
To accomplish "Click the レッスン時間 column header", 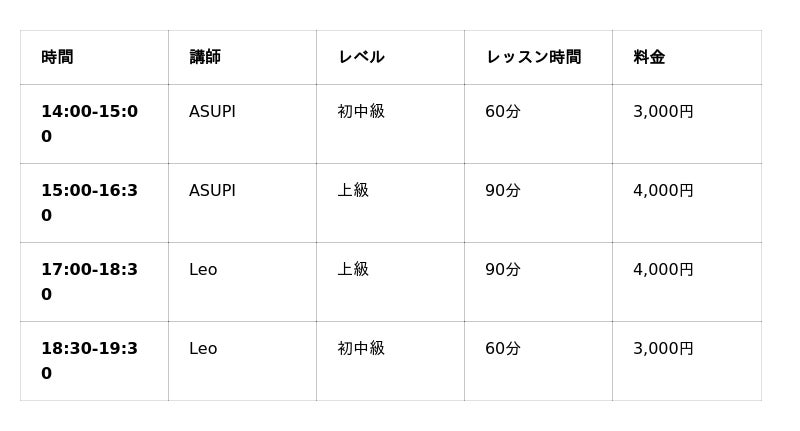I will (x=533, y=57).
